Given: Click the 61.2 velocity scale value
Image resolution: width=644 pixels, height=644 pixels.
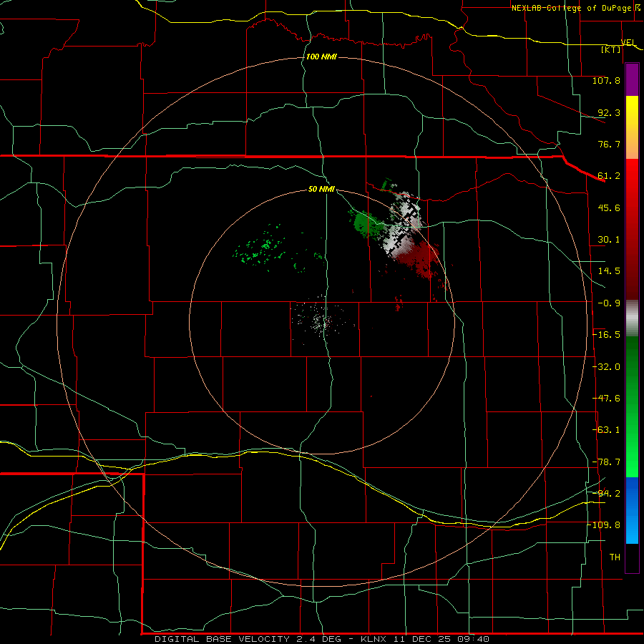Looking at the screenshot, I should coord(609,176).
